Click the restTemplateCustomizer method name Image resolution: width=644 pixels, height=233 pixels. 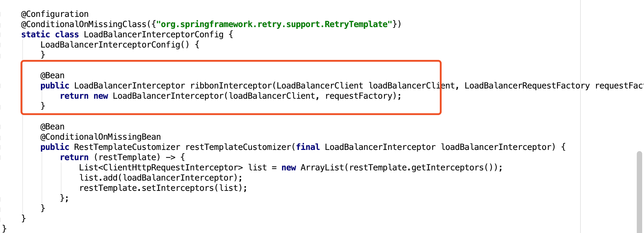click(238, 147)
